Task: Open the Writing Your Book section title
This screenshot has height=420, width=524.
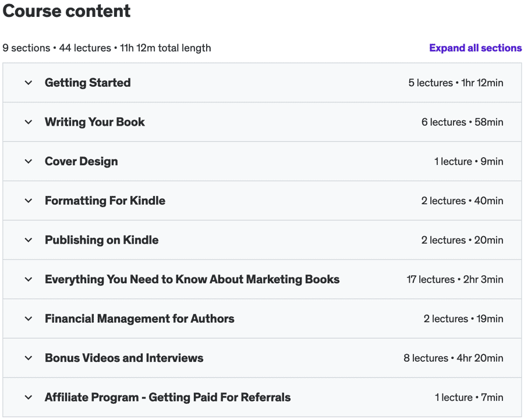Action: tap(95, 122)
